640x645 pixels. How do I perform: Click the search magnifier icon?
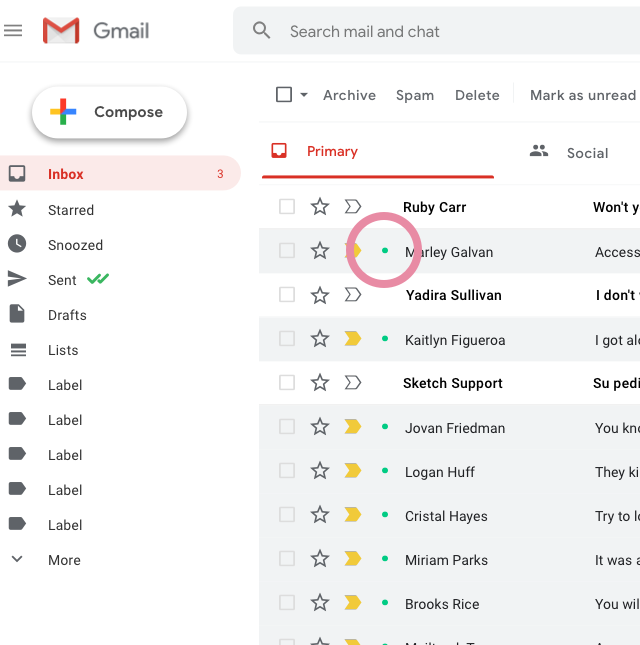(x=262, y=31)
